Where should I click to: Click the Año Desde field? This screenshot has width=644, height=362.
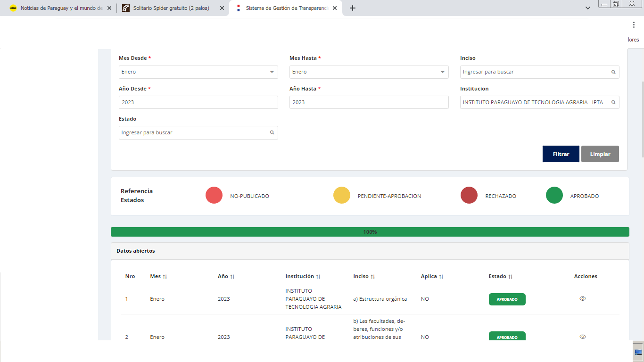pyautogui.click(x=198, y=102)
